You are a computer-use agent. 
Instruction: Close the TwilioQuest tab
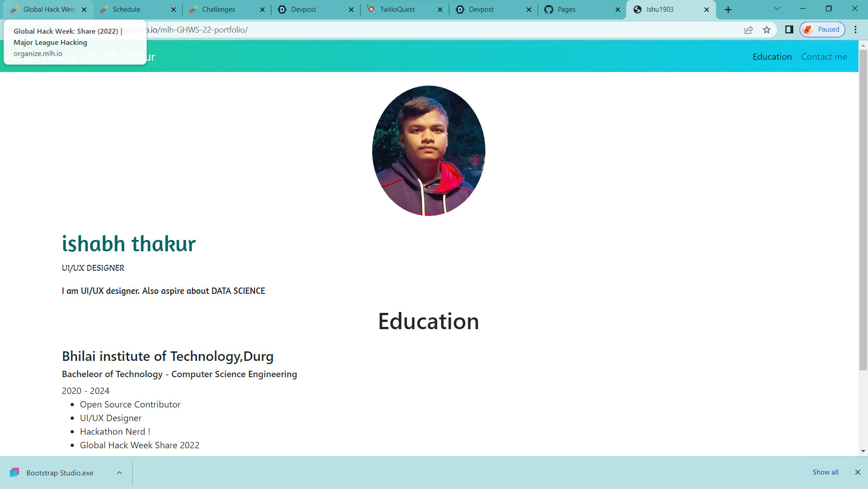click(440, 10)
